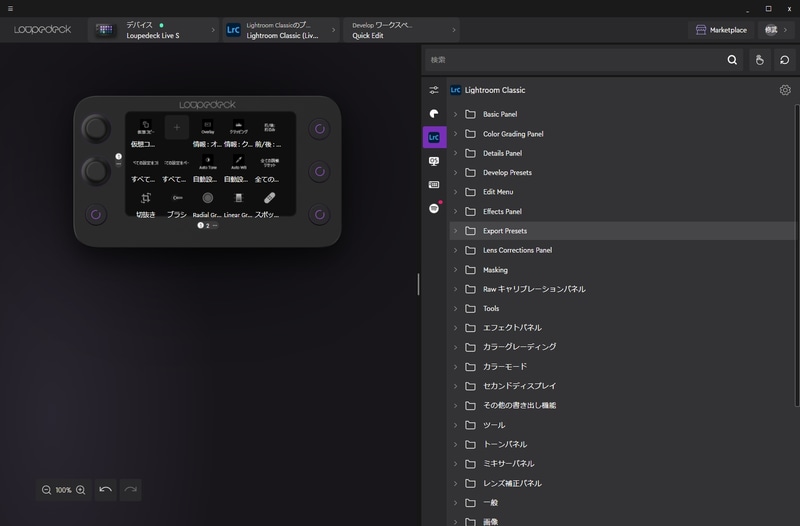Select the トーンパネル folder row

[622, 444]
